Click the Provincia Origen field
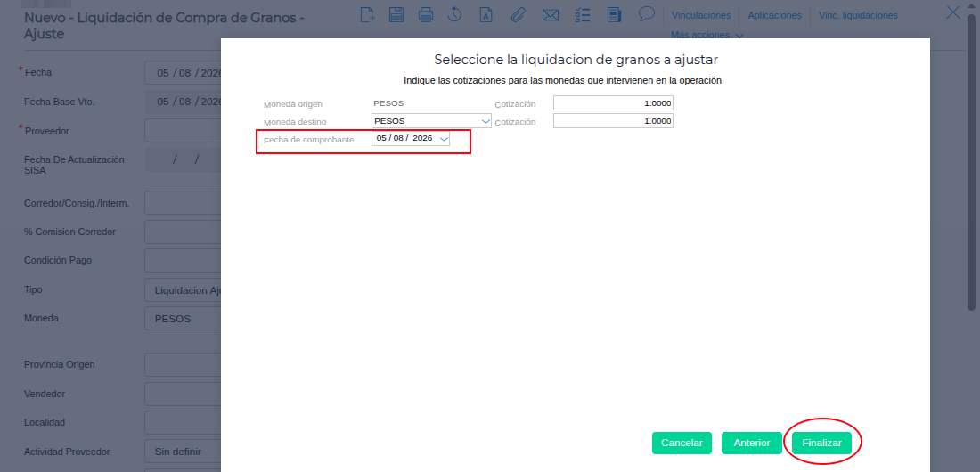Viewport: 980px width, 472px height. coord(183,364)
